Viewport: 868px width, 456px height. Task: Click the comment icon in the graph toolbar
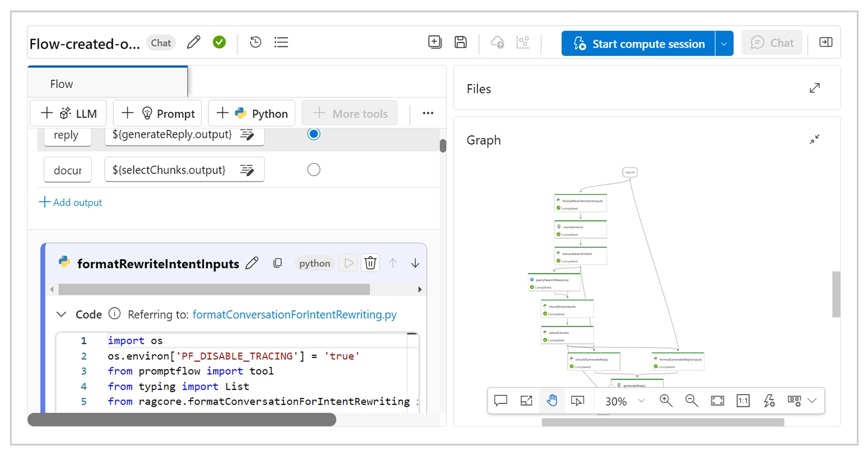pos(501,401)
